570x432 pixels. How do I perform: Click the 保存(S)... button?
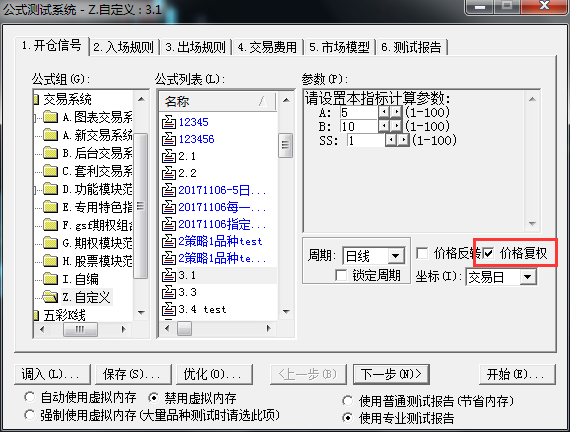click(x=133, y=374)
